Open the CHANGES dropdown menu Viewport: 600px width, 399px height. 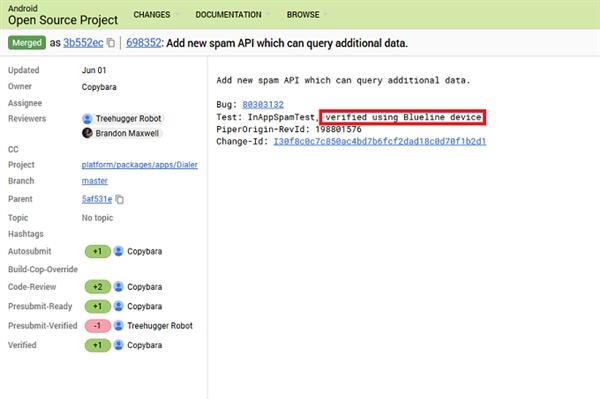point(156,15)
